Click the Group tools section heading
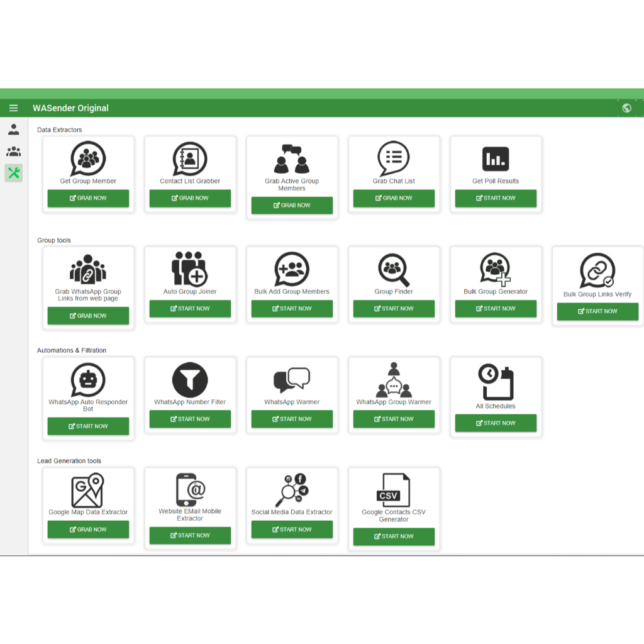 click(x=54, y=240)
